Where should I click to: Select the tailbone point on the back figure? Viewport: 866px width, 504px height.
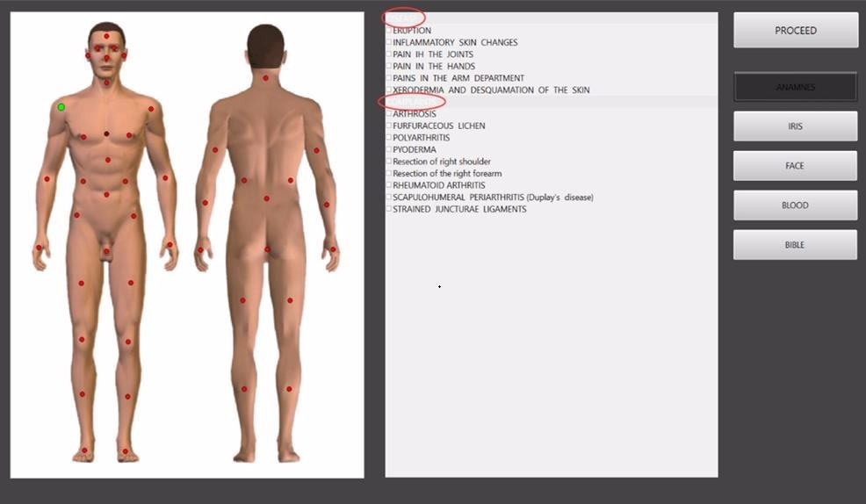(x=267, y=249)
